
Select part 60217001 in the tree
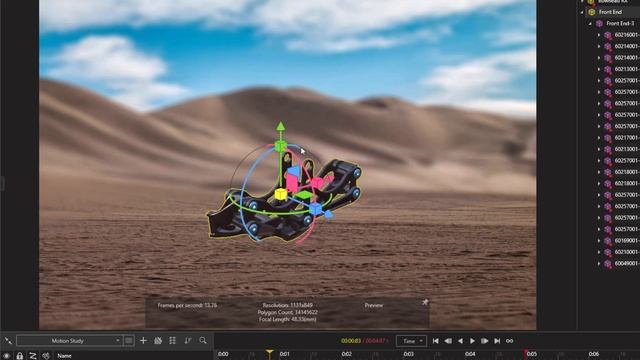(x=627, y=138)
